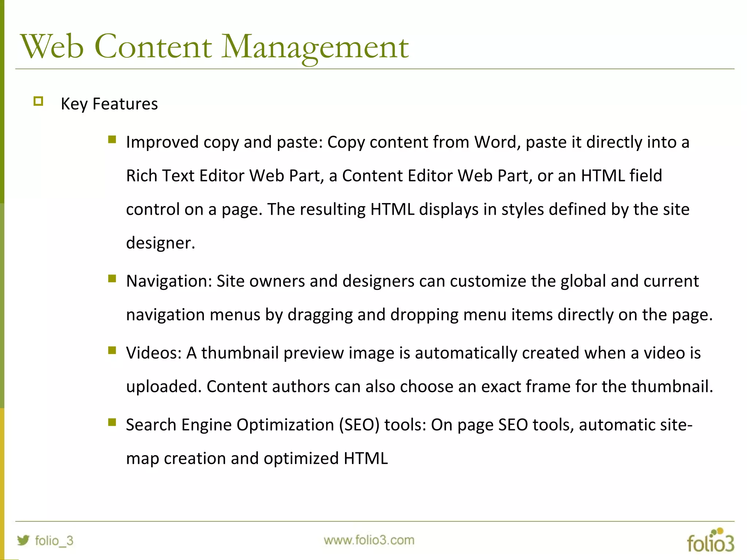The width and height of the screenshot is (747, 560).
Task: Click the Key Features heading
Action: click(109, 104)
